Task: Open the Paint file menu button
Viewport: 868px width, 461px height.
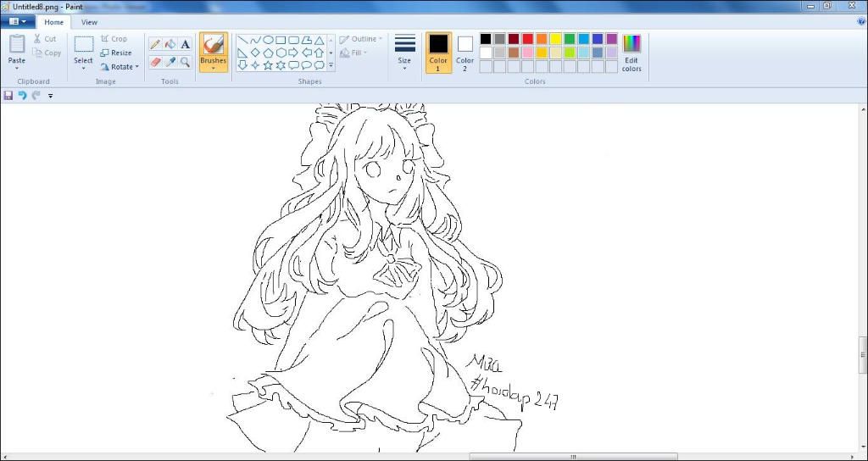Action: (x=18, y=21)
